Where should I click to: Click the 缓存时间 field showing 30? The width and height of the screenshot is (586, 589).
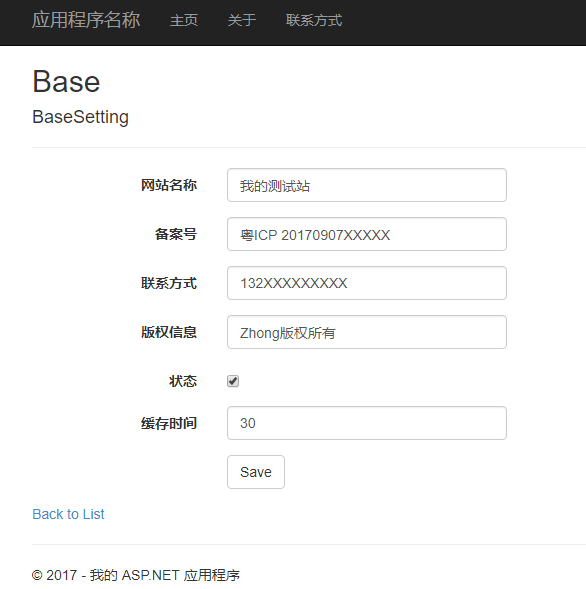[367, 423]
